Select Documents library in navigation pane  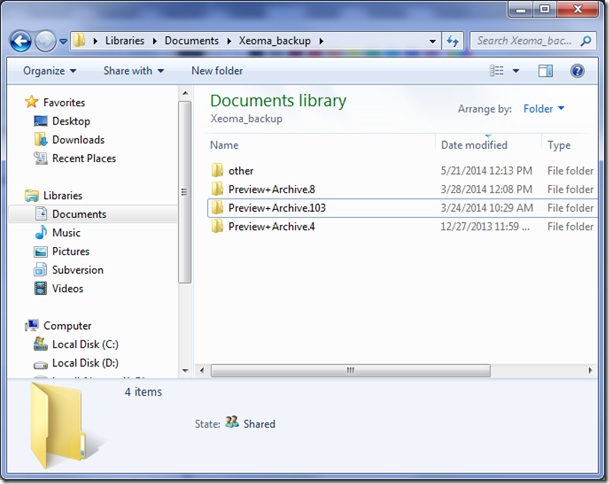[x=79, y=214]
